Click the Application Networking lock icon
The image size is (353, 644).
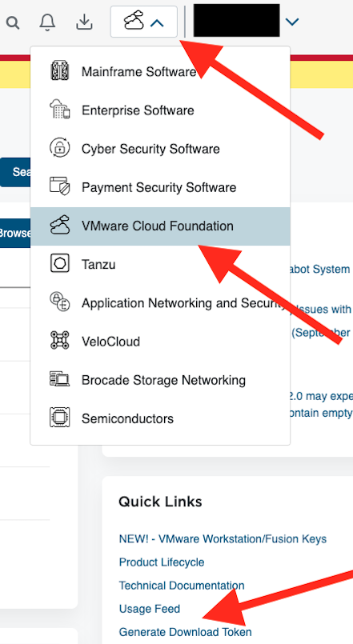pos(59,302)
